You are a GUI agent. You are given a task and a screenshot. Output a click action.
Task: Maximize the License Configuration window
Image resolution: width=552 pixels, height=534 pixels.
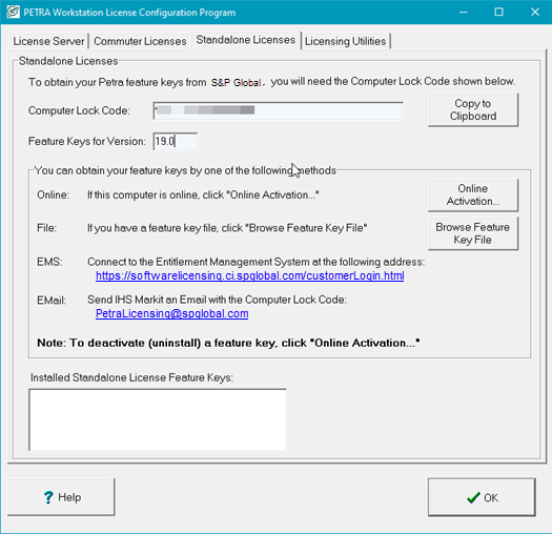coord(498,12)
